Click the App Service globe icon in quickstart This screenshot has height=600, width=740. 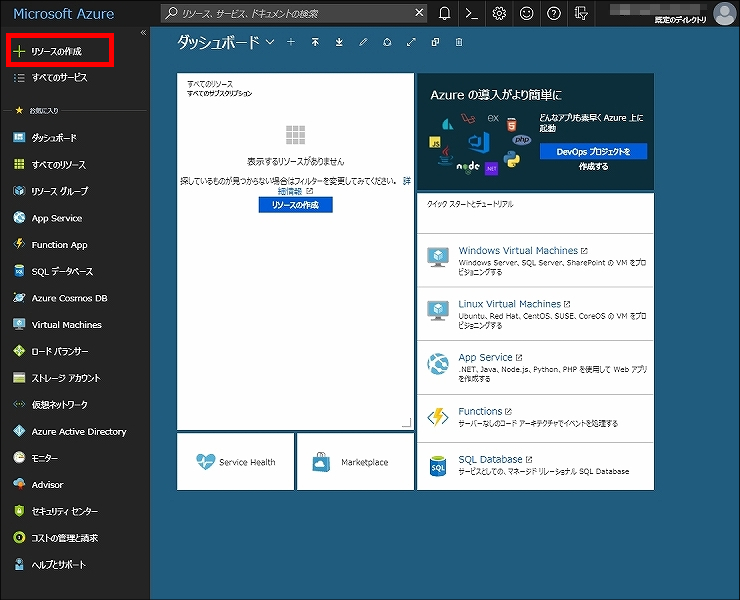[438, 364]
